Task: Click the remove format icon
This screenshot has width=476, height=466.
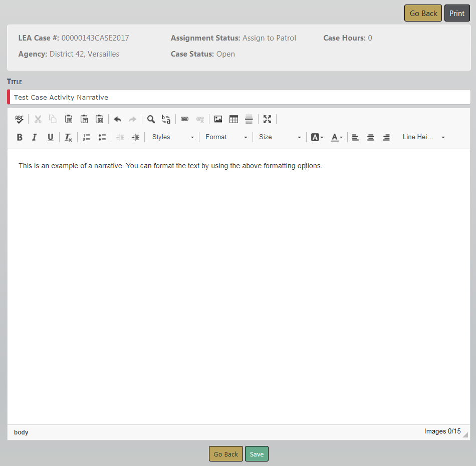Action: pyautogui.click(x=68, y=137)
